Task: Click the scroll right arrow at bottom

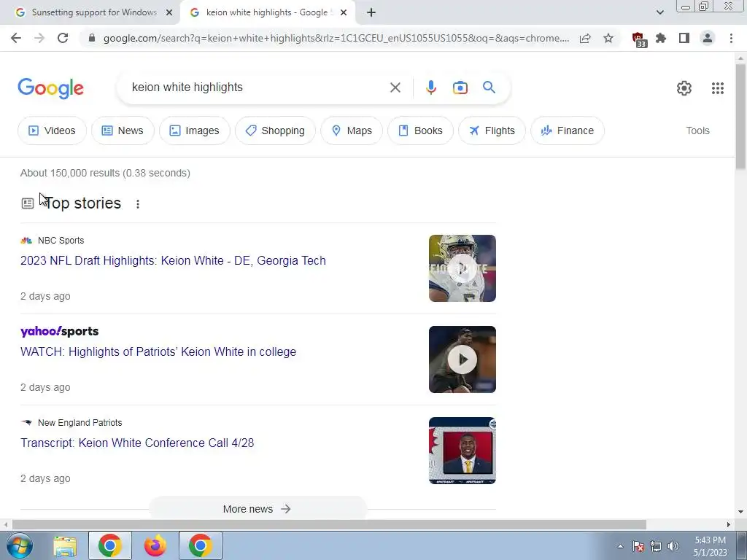Action: click(x=729, y=525)
